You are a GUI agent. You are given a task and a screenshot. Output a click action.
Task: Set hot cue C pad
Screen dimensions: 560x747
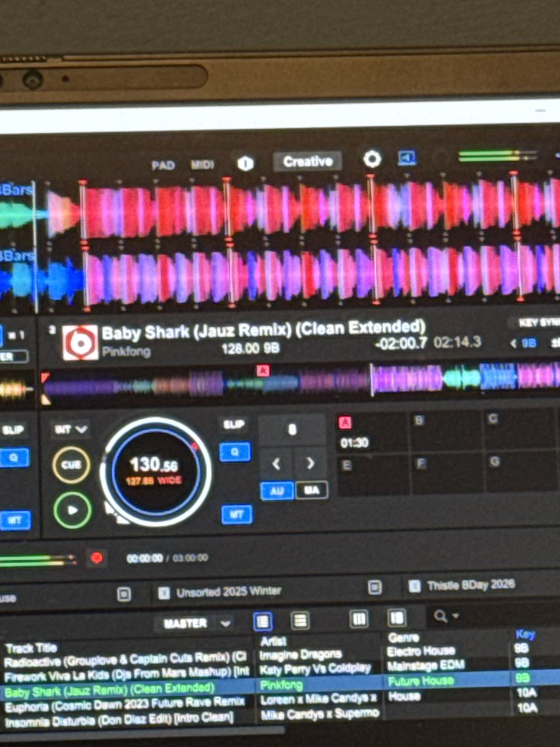520,429
